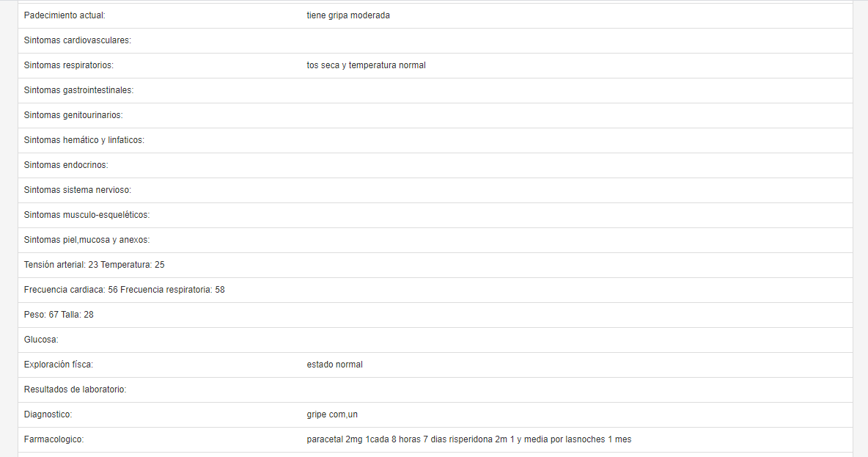Click the Sintomas respiratorios label
This screenshot has height=457, width=868.
(x=69, y=65)
